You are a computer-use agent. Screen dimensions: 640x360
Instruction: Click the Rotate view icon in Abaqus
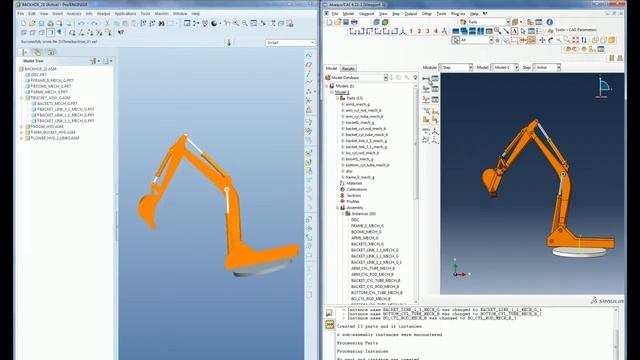550,40
